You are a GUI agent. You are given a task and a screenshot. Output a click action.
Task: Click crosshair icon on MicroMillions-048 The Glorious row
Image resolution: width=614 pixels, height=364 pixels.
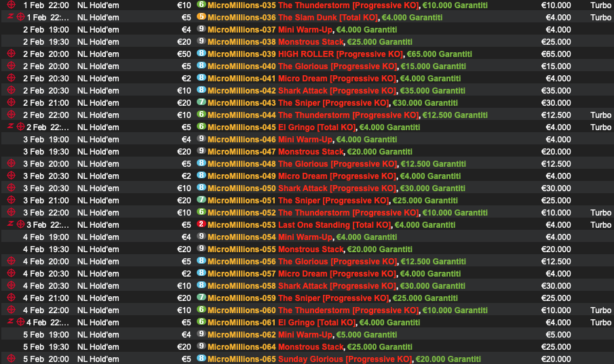[12, 163]
